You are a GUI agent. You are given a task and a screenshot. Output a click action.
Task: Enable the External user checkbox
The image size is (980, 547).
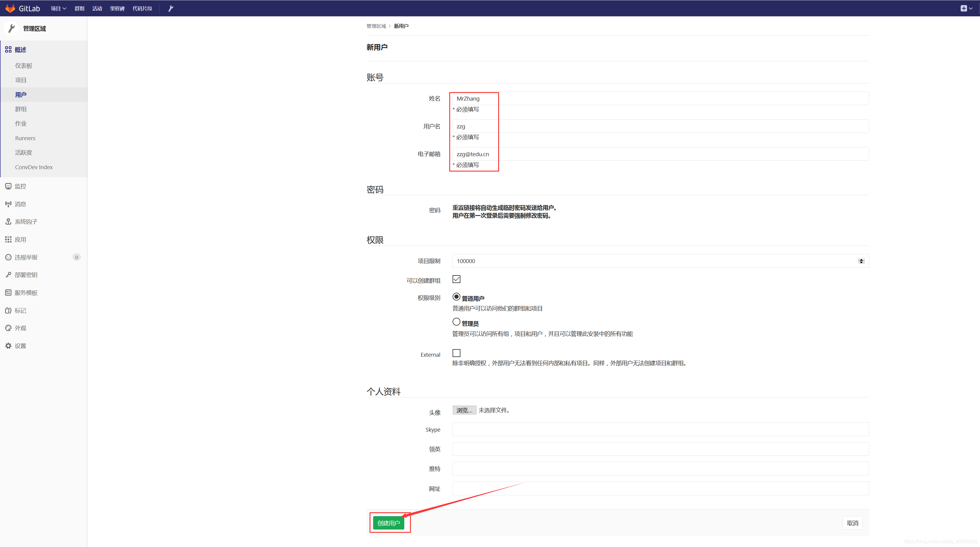click(x=456, y=353)
